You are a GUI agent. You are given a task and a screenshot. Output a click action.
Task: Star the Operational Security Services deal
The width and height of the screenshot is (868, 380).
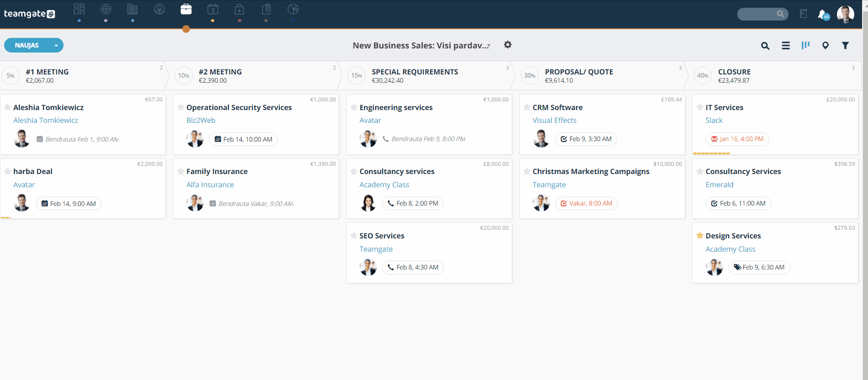tap(181, 107)
